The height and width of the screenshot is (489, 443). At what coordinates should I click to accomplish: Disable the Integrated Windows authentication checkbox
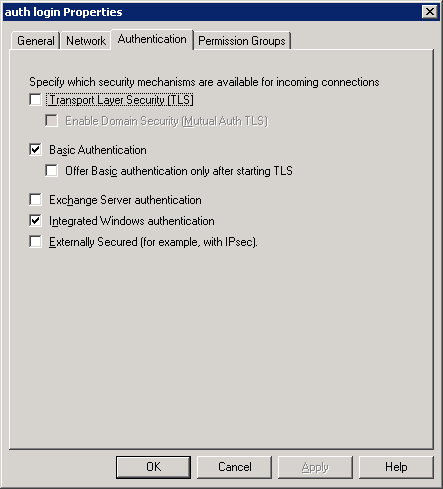tap(35, 221)
